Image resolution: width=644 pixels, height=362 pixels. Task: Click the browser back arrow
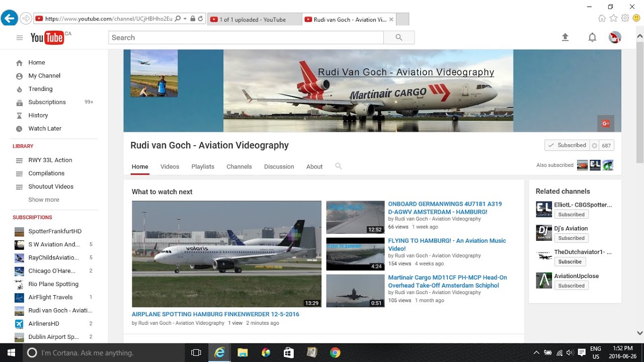(x=9, y=19)
